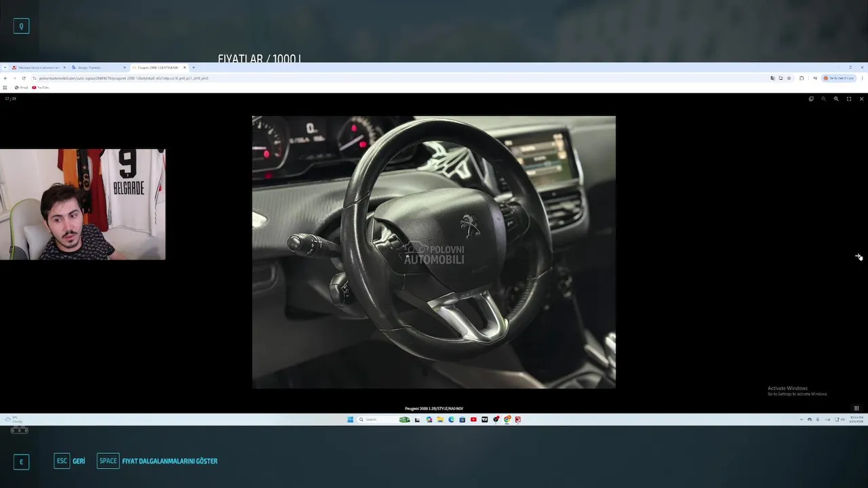Open the YouTube taskbar icon
The image size is (868, 488).
[x=473, y=420]
